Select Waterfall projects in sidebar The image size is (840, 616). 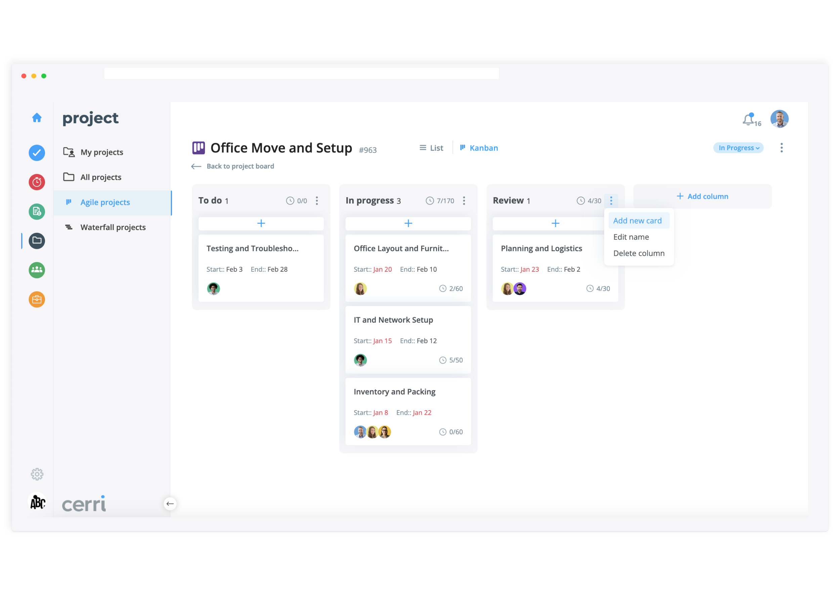pyautogui.click(x=113, y=227)
